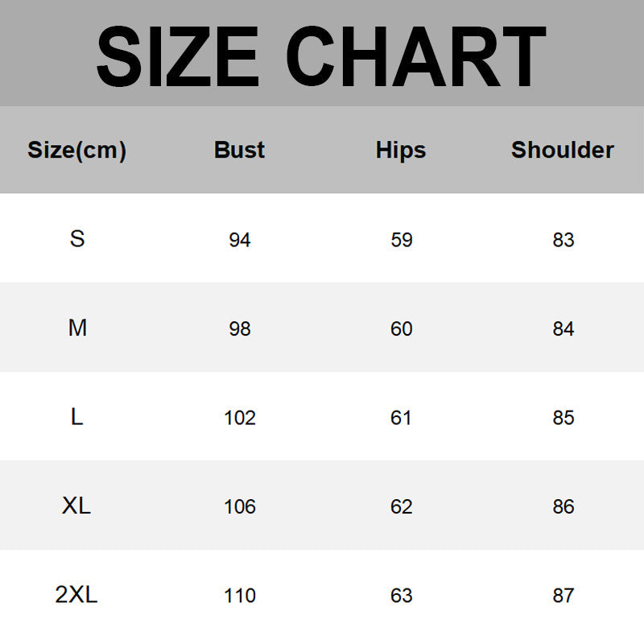Select the 2XL size row label
This screenshot has width=644, height=644.
point(77,596)
